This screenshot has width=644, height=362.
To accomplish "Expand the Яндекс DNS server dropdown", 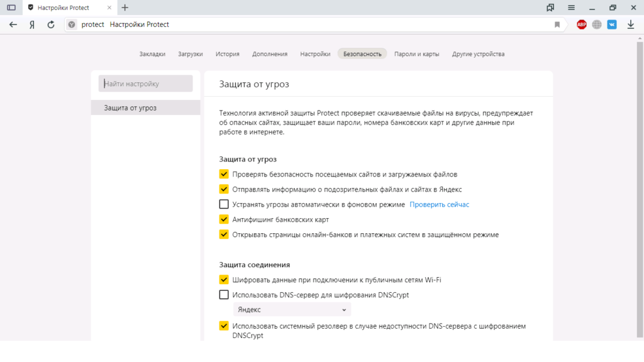I will (x=292, y=309).
